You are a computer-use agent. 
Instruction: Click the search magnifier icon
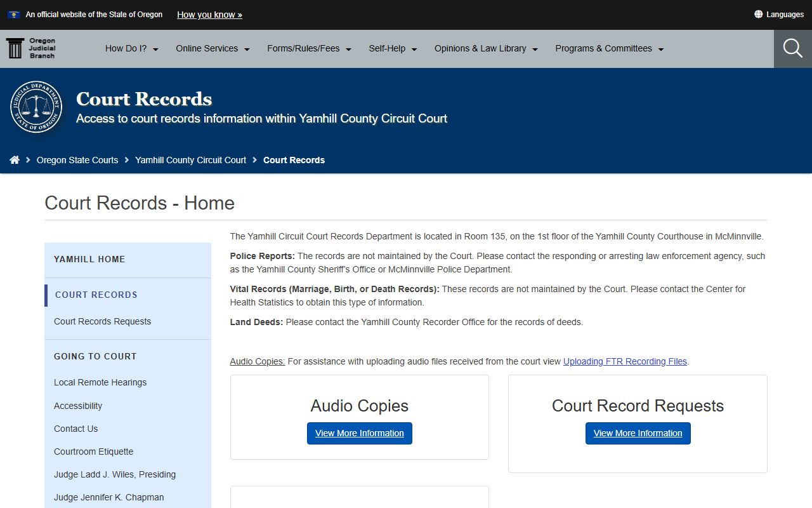(793, 48)
